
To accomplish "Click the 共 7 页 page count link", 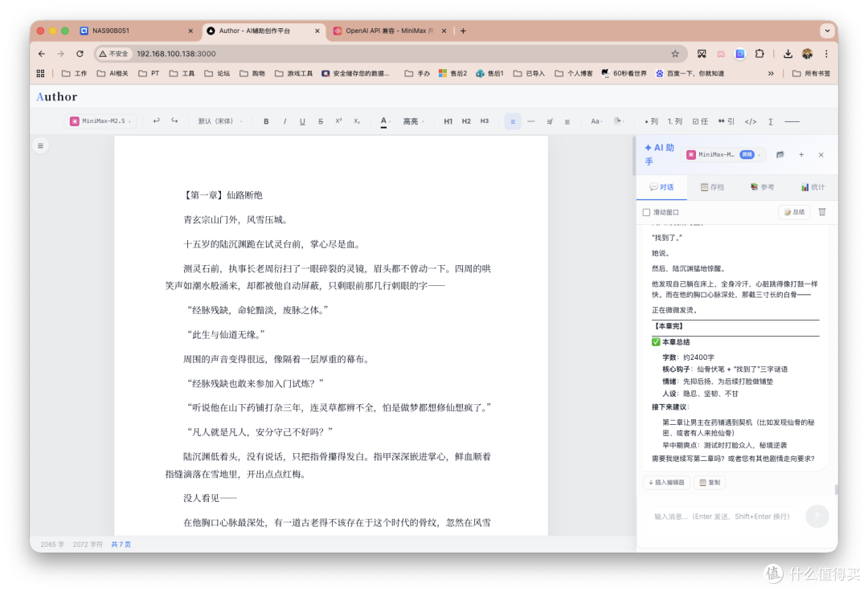I will pos(121,545).
